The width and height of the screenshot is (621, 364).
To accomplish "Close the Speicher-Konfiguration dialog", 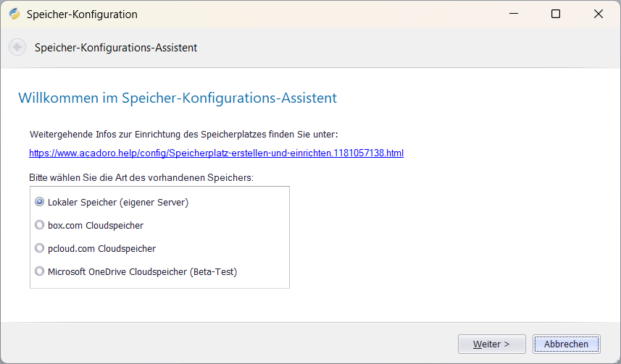I will [599, 14].
